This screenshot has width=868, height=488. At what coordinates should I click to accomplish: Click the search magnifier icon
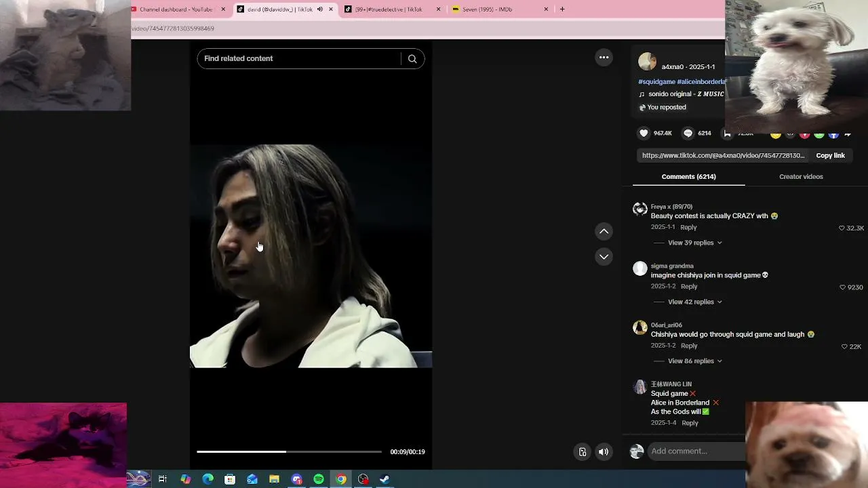[412, 58]
